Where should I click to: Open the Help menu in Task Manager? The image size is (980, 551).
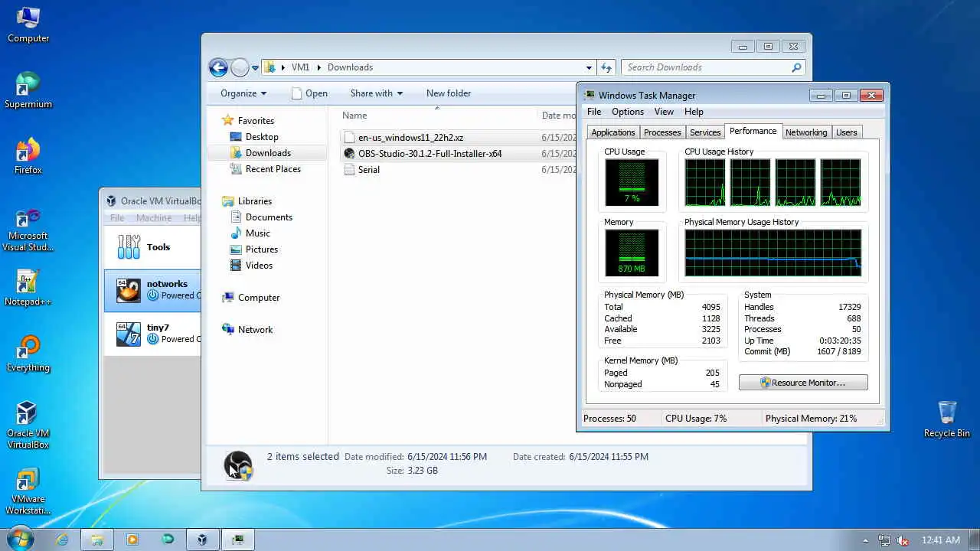click(x=694, y=112)
